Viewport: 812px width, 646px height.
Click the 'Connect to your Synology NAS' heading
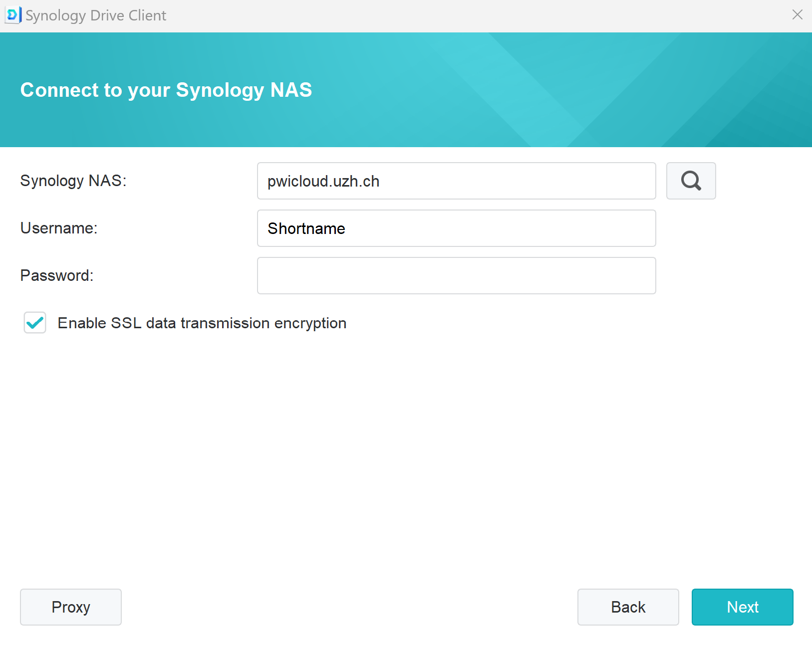click(x=166, y=90)
